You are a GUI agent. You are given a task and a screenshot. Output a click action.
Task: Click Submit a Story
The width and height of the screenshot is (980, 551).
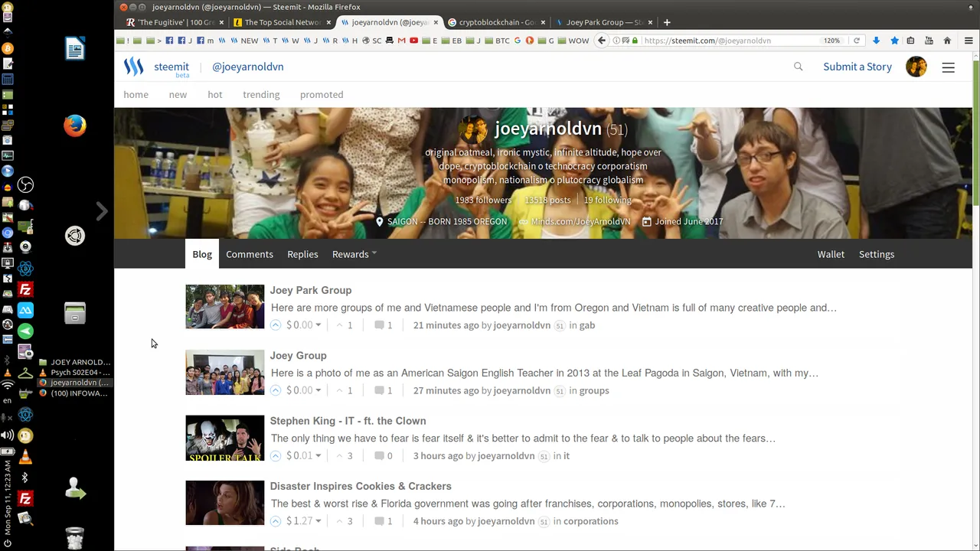point(857,67)
